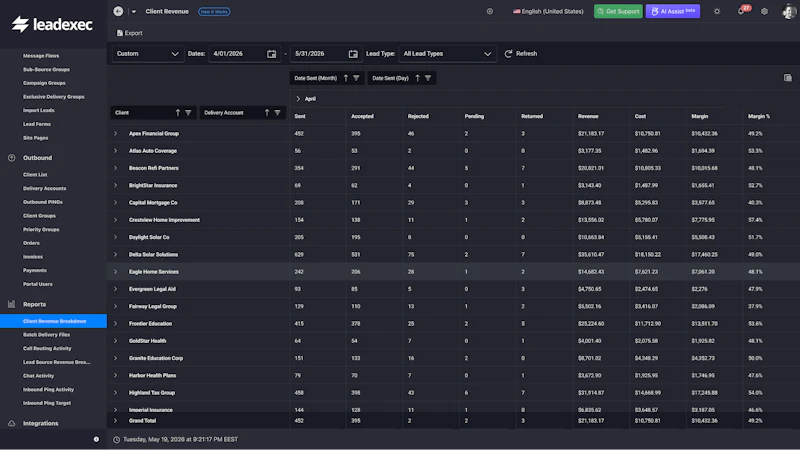Go to Client List page
This screenshot has width=800, height=450.
(x=35, y=174)
